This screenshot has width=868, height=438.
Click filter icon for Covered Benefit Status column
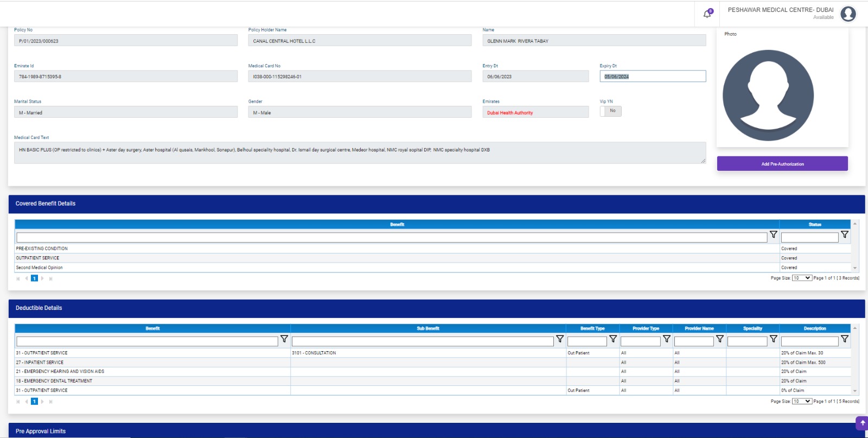click(845, 235)
